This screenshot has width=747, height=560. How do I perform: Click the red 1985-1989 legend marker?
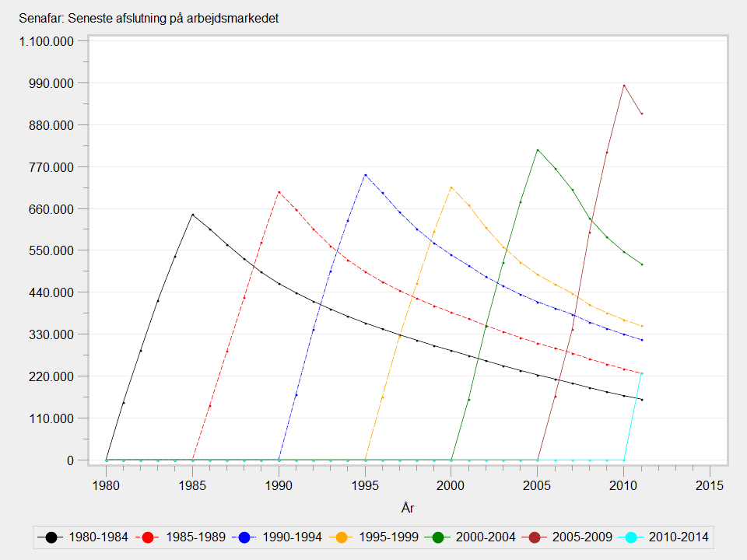coord(149,537)
